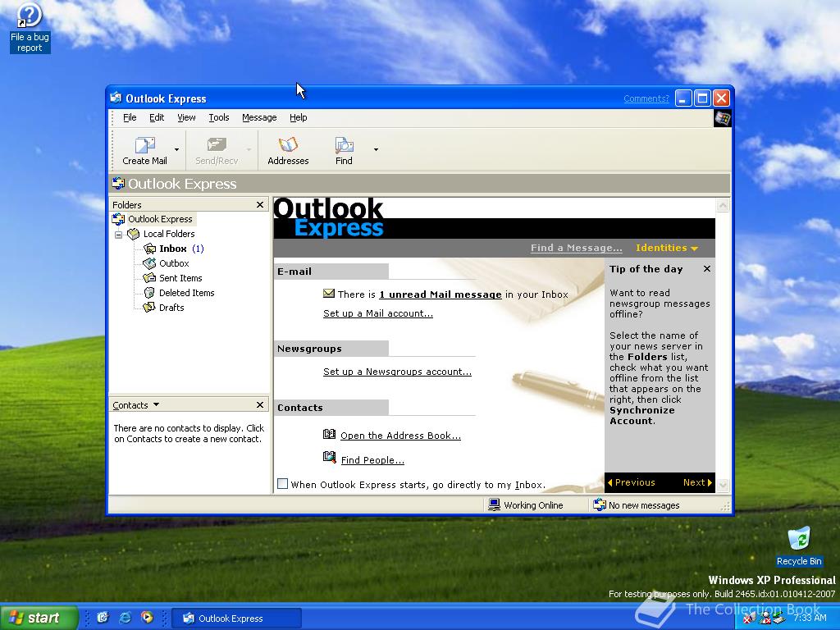Click the Address Book icon in Contacts section
Viewport: 840px width, 630px height.
330,435
